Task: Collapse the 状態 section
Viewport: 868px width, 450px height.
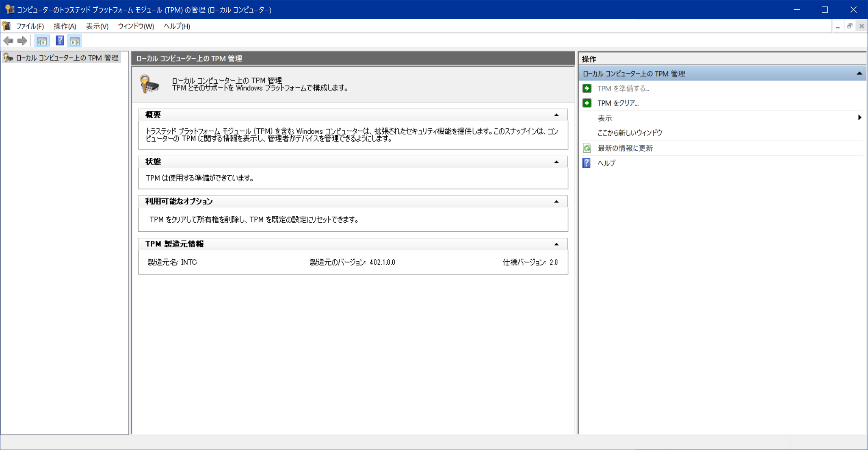Action: 556,162
